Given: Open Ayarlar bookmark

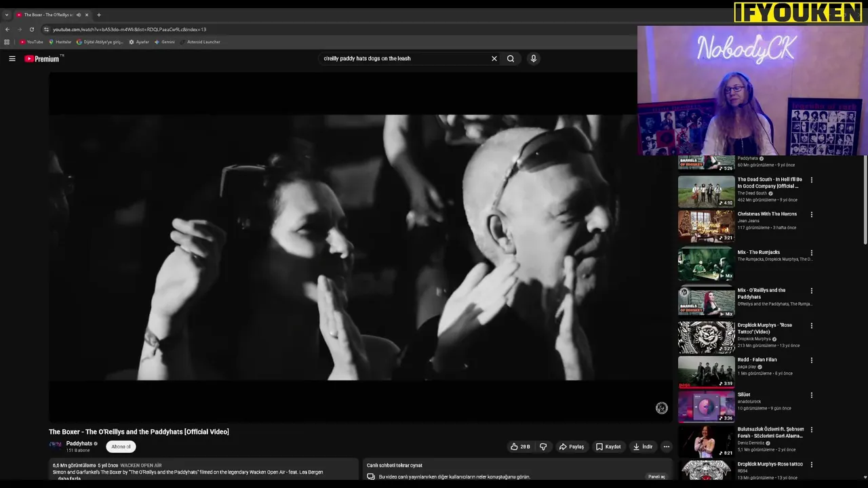Looking at the screenshot, I should (139, 42).
